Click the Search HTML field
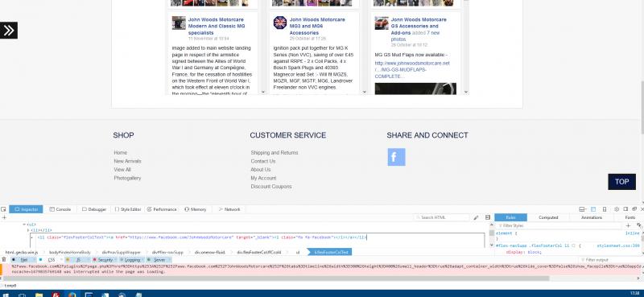This screenshot has height=297, width=644. [x=441, y=217]
